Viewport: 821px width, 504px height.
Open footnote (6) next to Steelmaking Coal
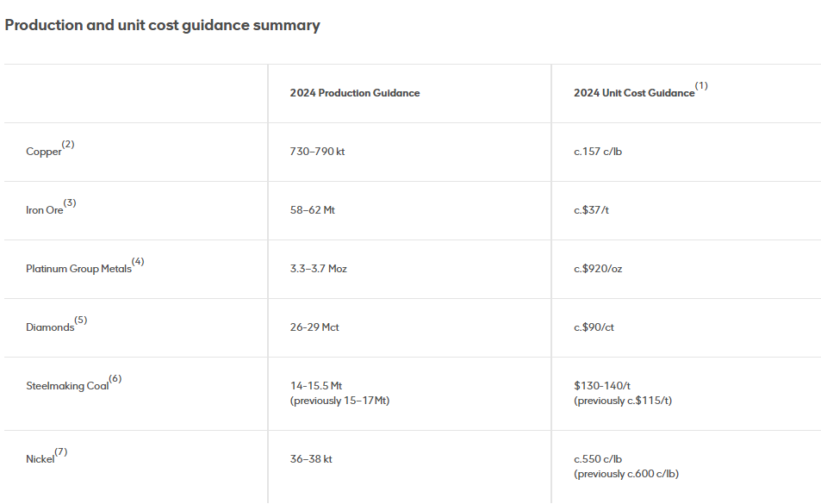click(x=115, y=379)
